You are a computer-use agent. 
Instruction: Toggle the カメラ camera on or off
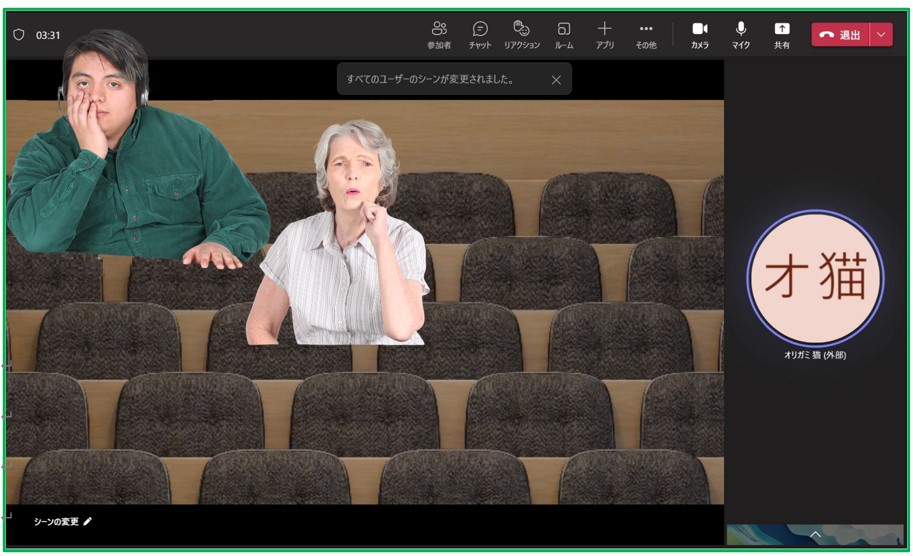[700, 34]
